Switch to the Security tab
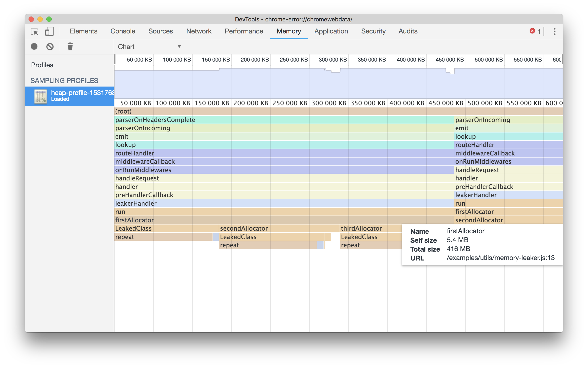The image size is (588, 368). point(373,31)
